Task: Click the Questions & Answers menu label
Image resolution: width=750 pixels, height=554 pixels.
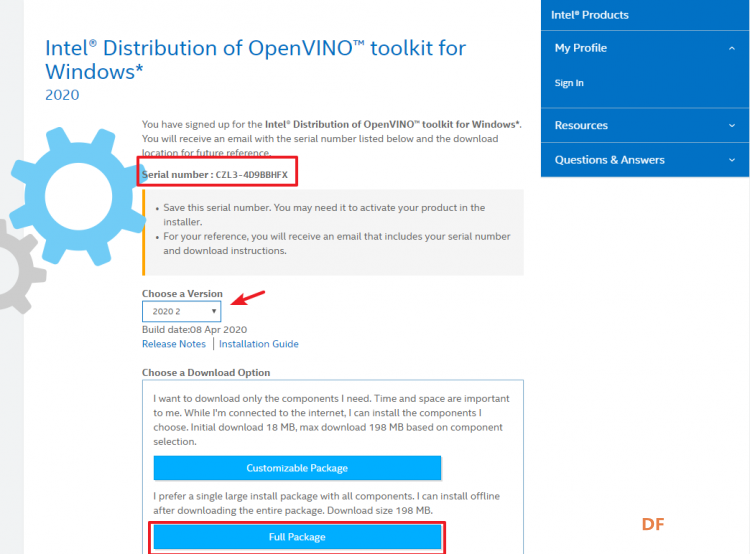Action: [x=609, y=160]
